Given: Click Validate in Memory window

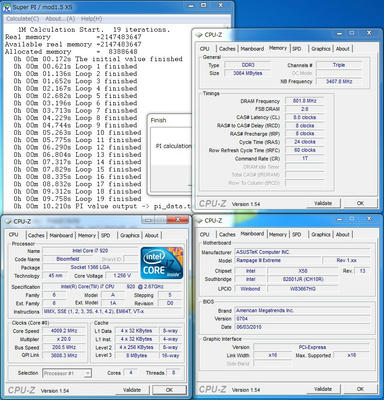Looking at the screenshot, I should click(323, 203).
